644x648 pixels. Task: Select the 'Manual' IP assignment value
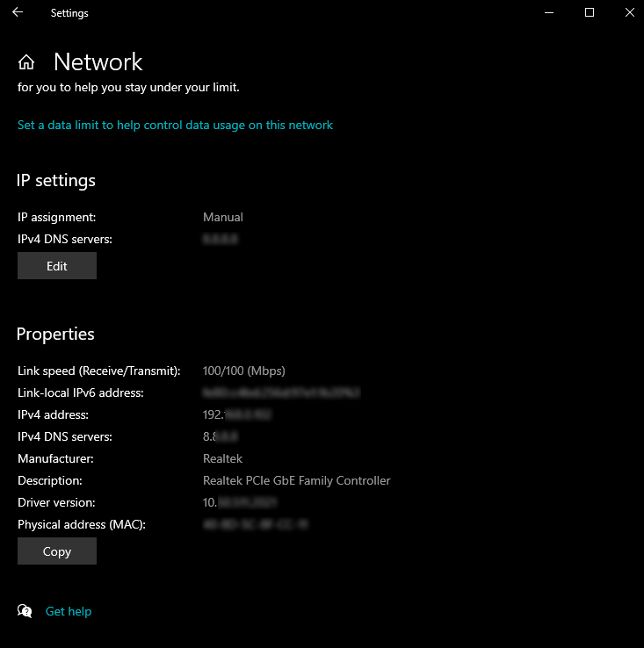[x=223, y=217]
